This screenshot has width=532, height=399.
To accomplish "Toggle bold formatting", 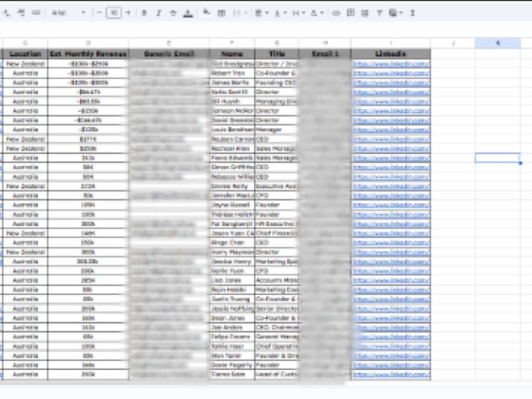I will [144, 13].
